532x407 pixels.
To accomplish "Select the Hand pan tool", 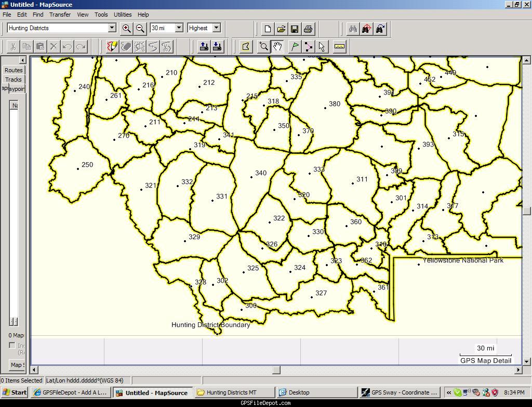I will 278,47.
